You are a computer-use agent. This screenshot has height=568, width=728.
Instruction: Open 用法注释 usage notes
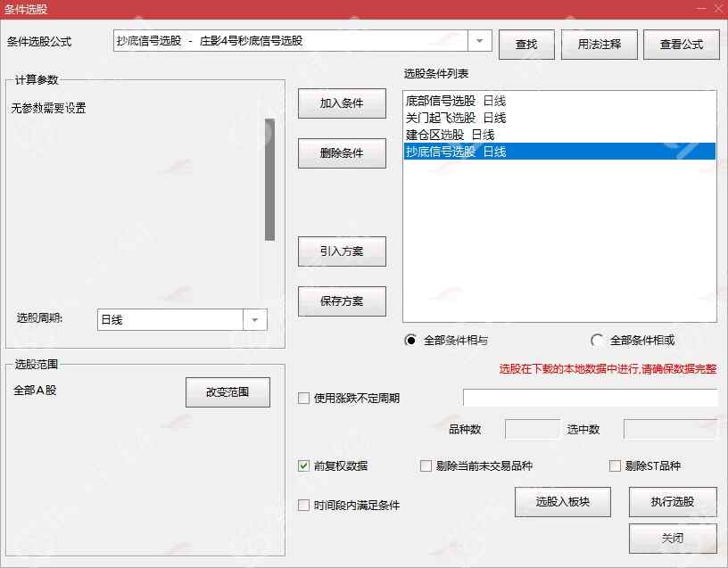(599, 45)
